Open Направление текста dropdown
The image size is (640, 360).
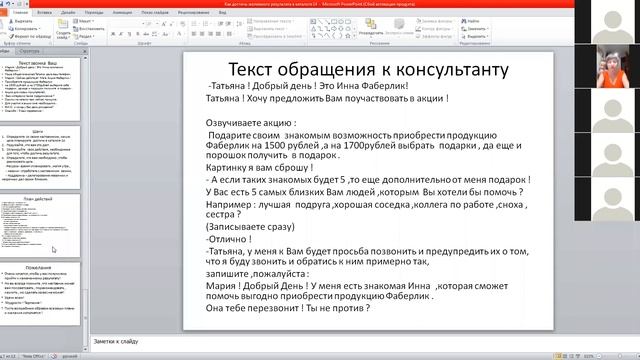[x=271, y=21]
